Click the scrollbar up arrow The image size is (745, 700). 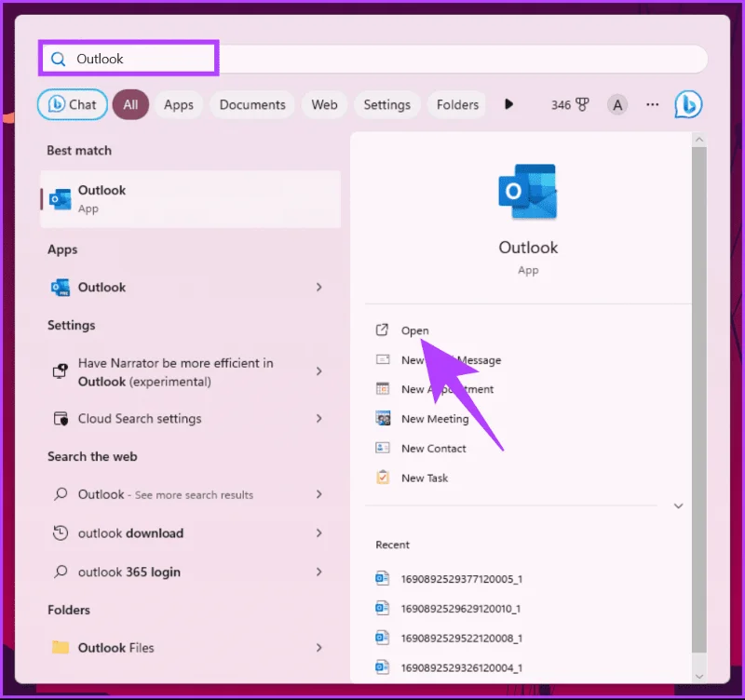coord(699,140)
